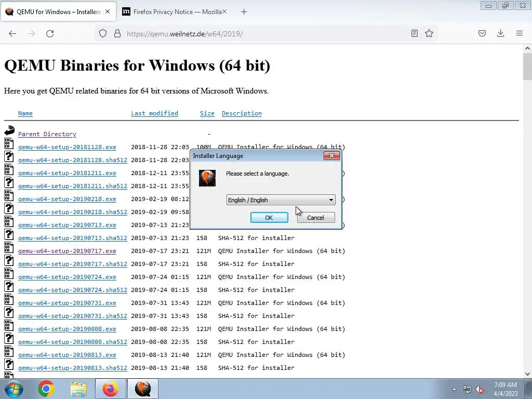Switch to QEMU for Windows tab
Image resolution: width=532 pixels, height=399 pixels.
[58, 12]
